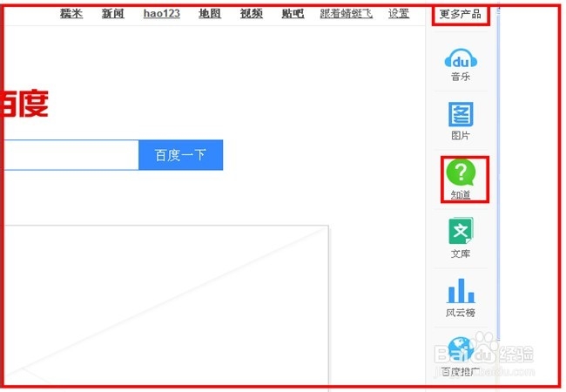Open the Baidu Music (音乐) icon
This screenshot has height=392, width=566.
[461, 58]
